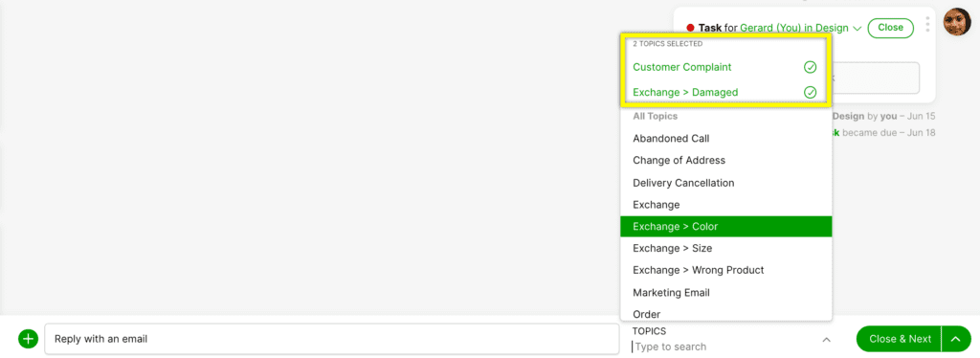Expand the Gerard (You) in Design dropdown
Image resolution: width=980 pixels, height=358 pixels.
(x=857, y=28)
